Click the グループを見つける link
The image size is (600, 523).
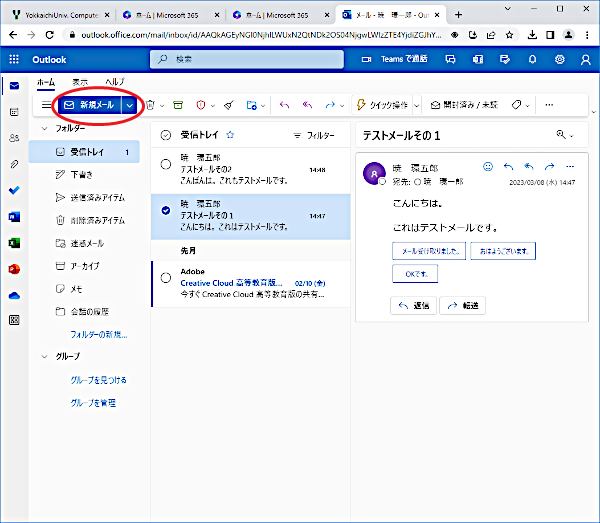(x=98, y=380)
